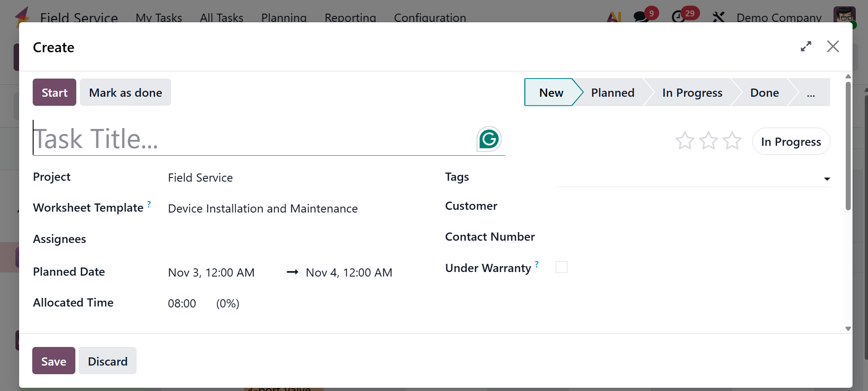Expand more stages with ellipsis button
The width and height of the screenshot is (868, 391).
[x=811, y=93]
